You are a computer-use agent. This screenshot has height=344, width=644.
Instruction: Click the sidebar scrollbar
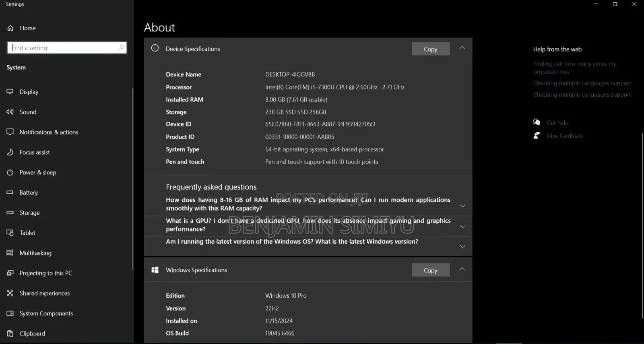tap(132, 179)
